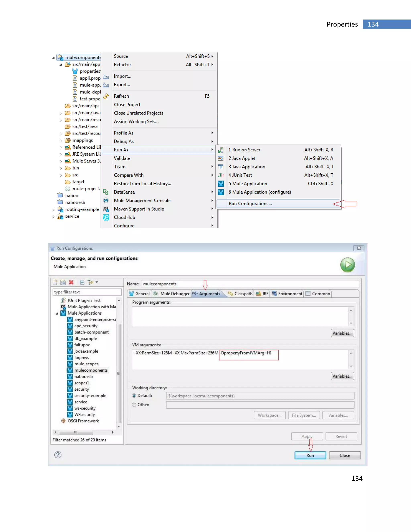Select the Default working directory radio button
The image size is (411, 532).
click(134, 396)
